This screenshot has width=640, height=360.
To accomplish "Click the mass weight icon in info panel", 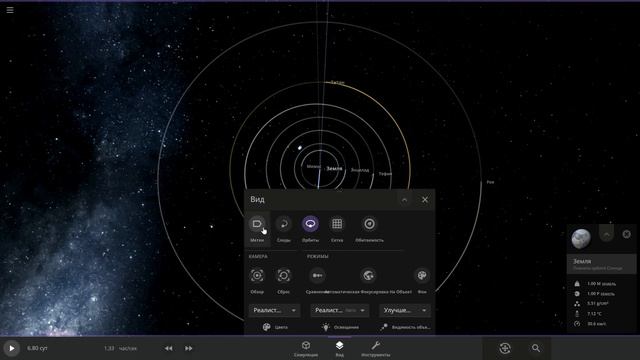I will tap(577, 284).
